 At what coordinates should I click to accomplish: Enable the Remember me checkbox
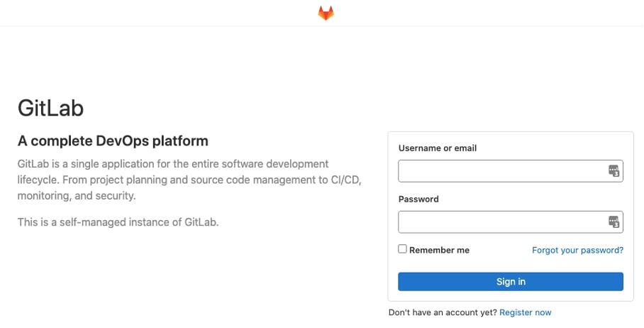(x=403, y=249)
